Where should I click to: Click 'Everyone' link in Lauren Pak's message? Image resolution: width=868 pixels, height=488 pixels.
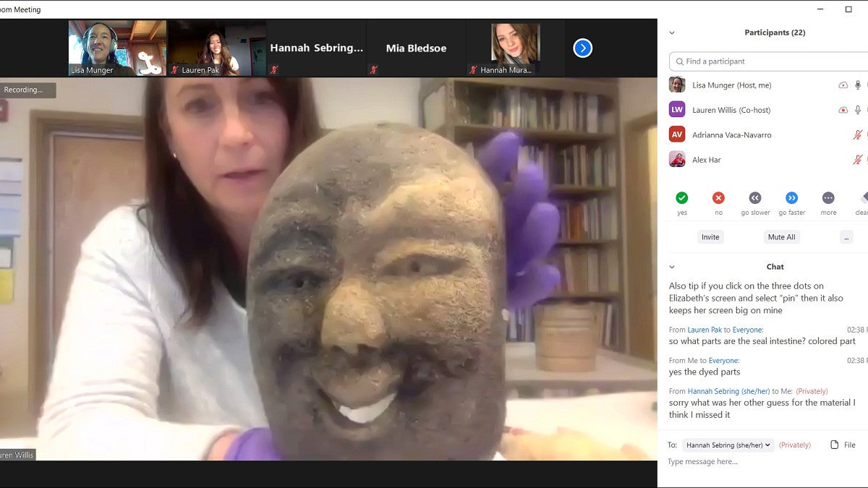tap(747, 330)
